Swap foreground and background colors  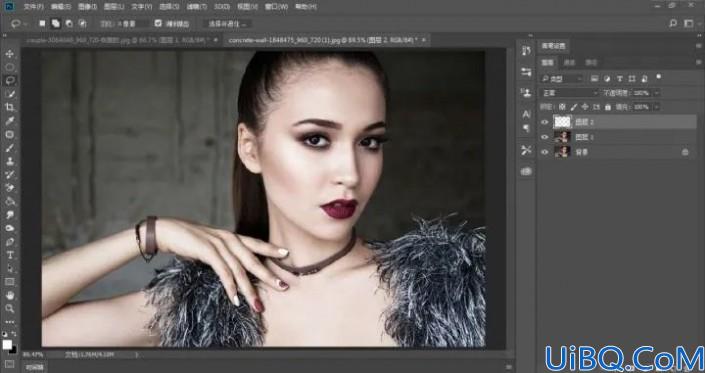coord(14,334)
